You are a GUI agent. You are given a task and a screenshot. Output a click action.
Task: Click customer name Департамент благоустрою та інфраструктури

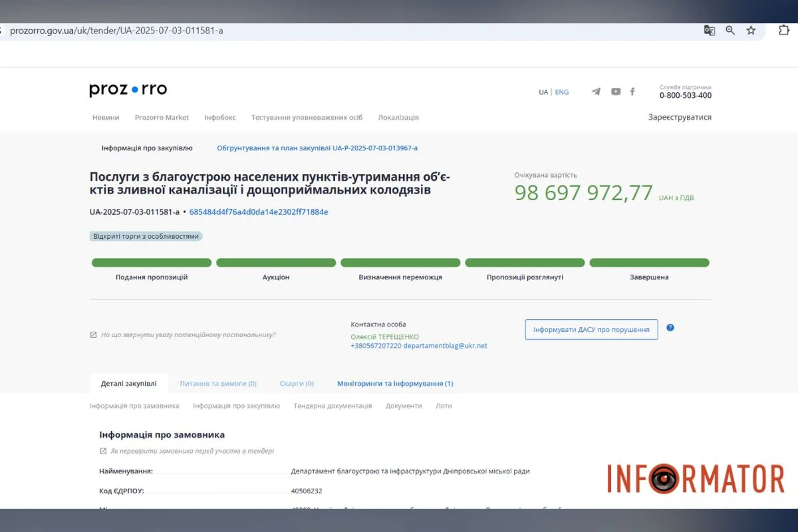click(x=410, y=471)
